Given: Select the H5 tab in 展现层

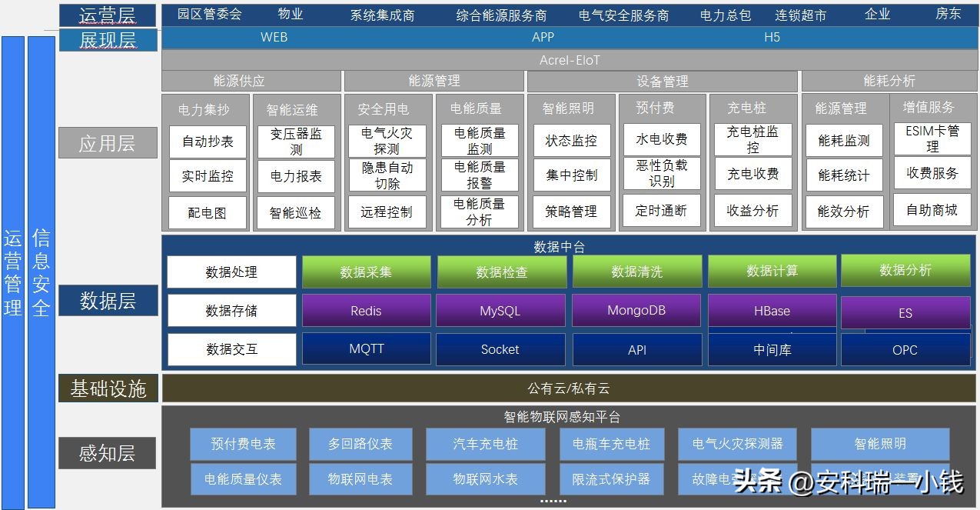Looking at the screenshot, I should 773,36.
